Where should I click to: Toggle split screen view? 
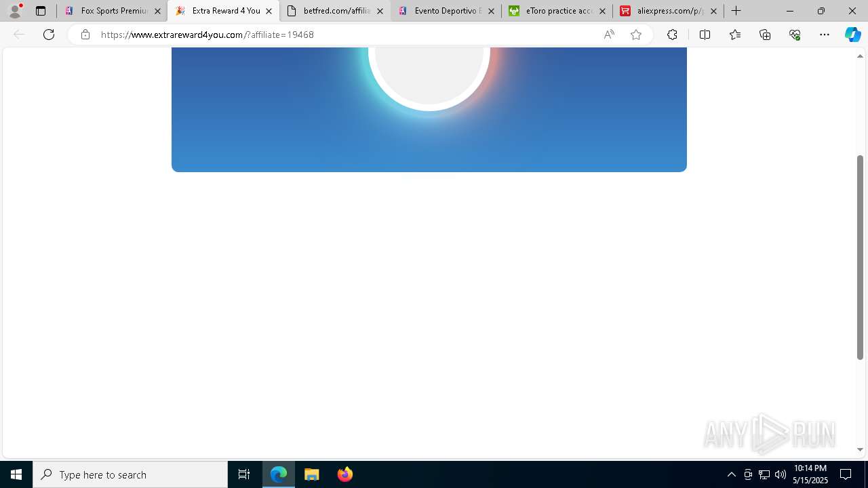pyautogui.click(x=705, y=35)
